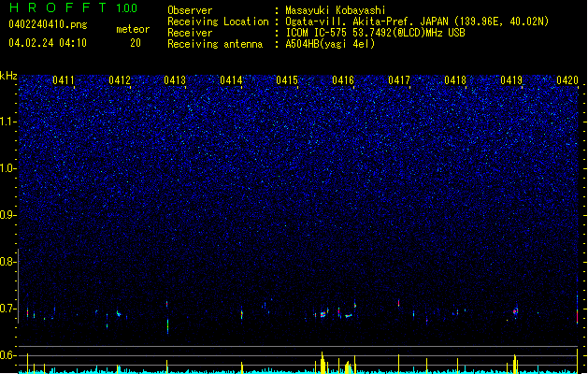
Task: Click the 0419 time marker
Action: coord(511,80)
